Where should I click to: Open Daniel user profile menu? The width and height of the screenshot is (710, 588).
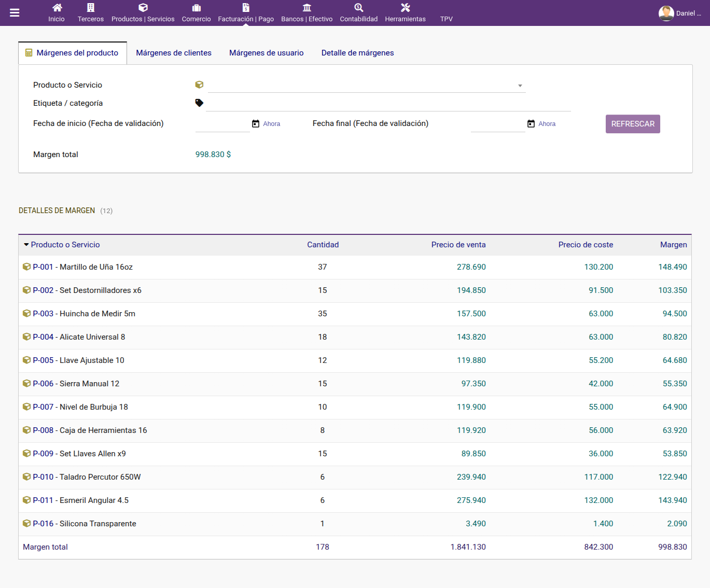tap(680, 13)
